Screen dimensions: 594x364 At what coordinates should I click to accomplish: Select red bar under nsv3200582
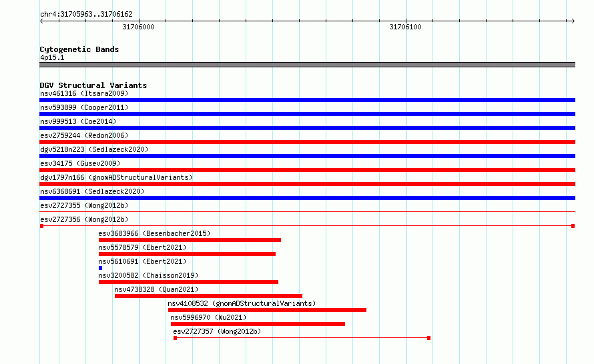click(x=188, y=282)
